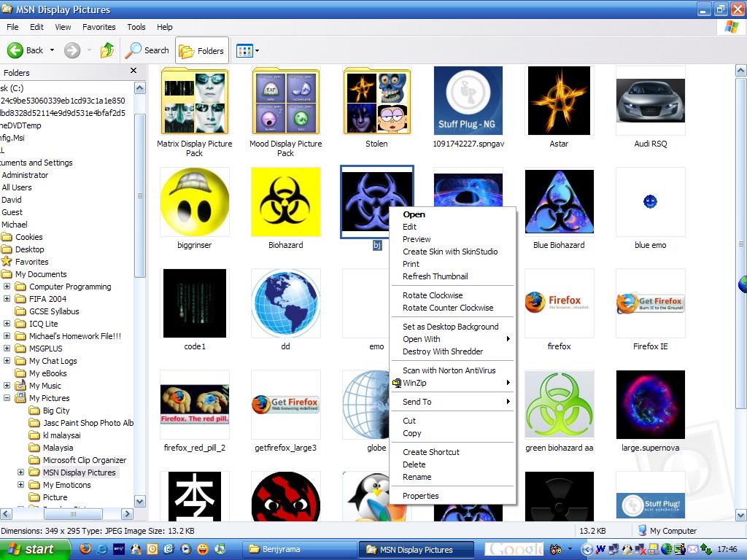Screen dimensions: 747x560
Task: Select Rotate Clockwise from context menu
Action: tap(433, 295)
